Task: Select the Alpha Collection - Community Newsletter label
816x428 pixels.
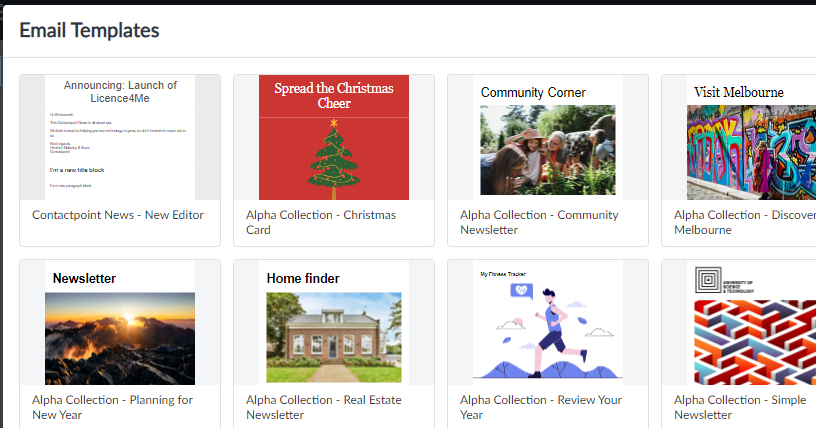Action: click(x=539, y=222)
